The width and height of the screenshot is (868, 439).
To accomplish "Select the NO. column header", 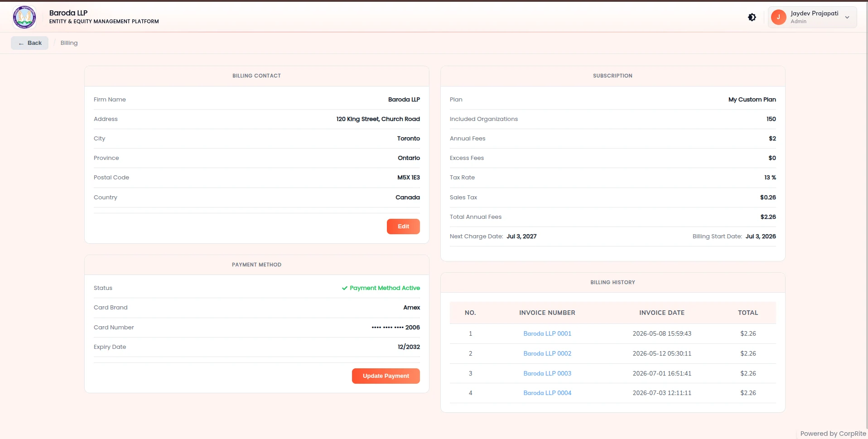I will pyautogui.click(x=470, y=313).
